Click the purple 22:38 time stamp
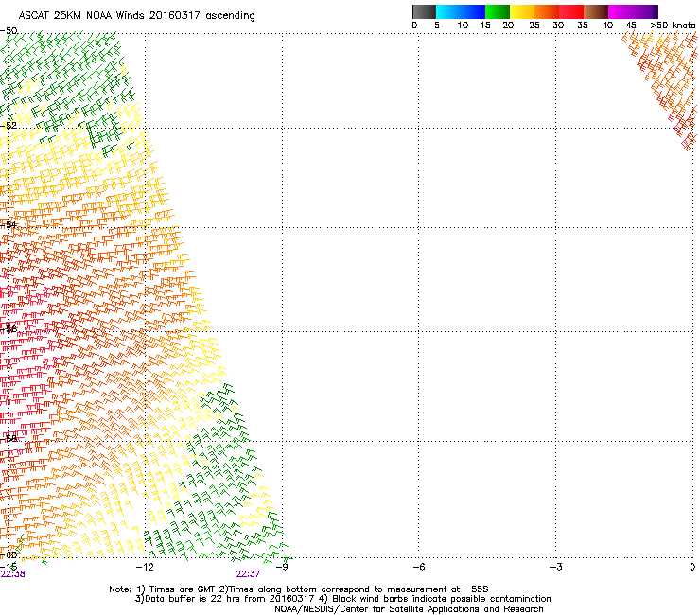 (13, 574)
